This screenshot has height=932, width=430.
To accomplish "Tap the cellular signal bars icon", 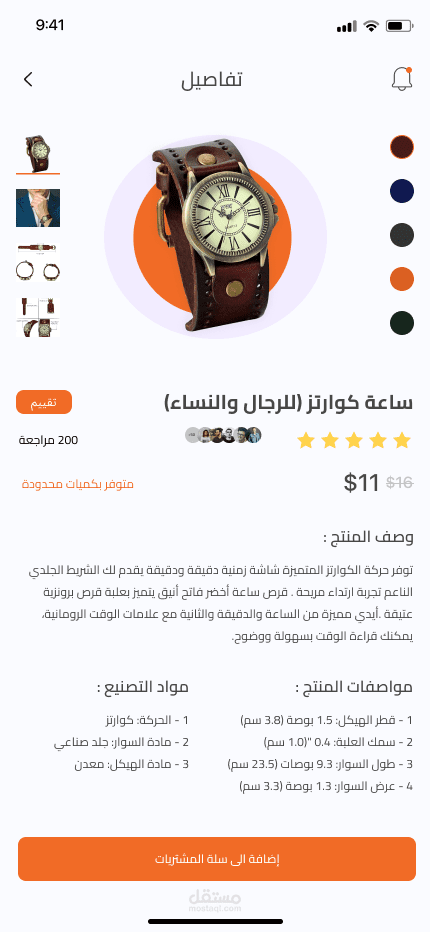I will click(x=347, y=26).
